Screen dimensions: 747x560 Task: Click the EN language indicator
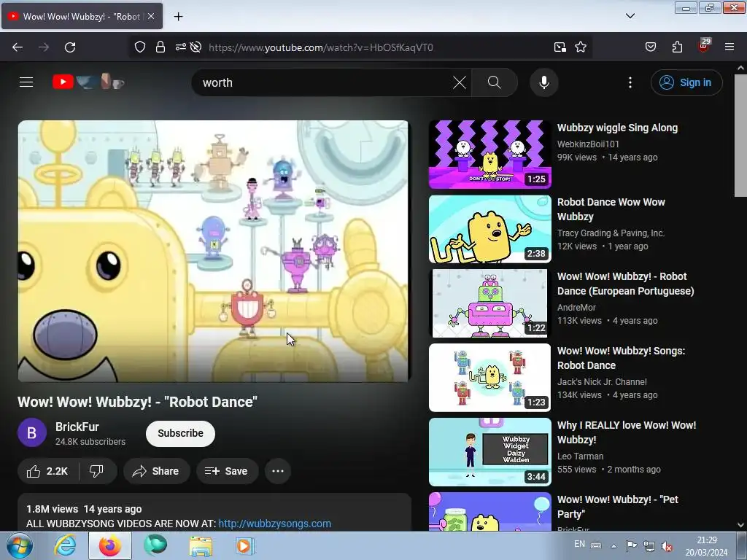click(x=579, y=544)
